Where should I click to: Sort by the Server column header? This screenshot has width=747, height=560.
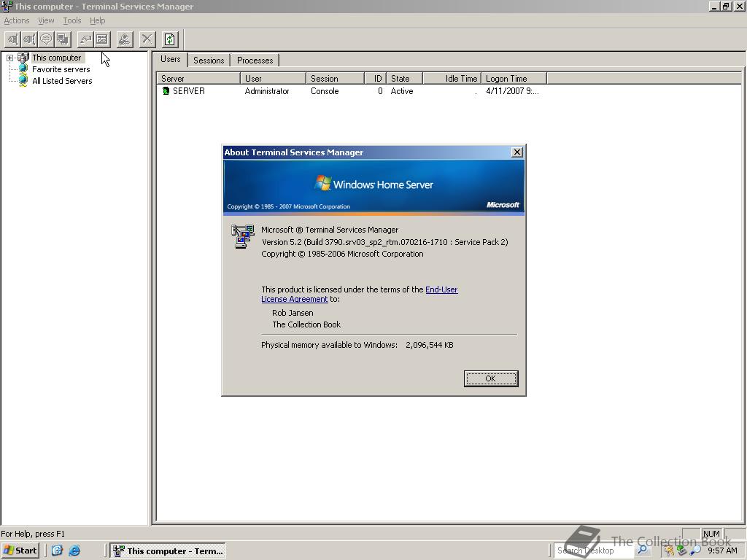(x=198, y=79)
